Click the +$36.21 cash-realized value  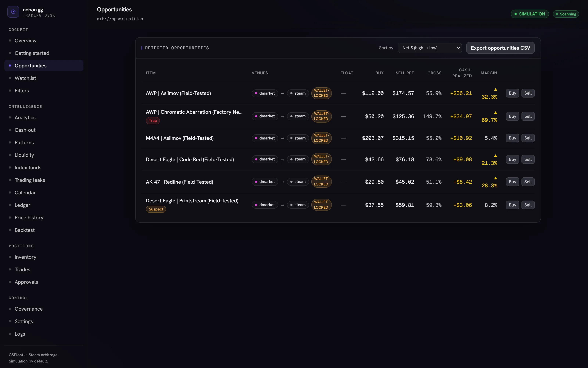point(461,93)
